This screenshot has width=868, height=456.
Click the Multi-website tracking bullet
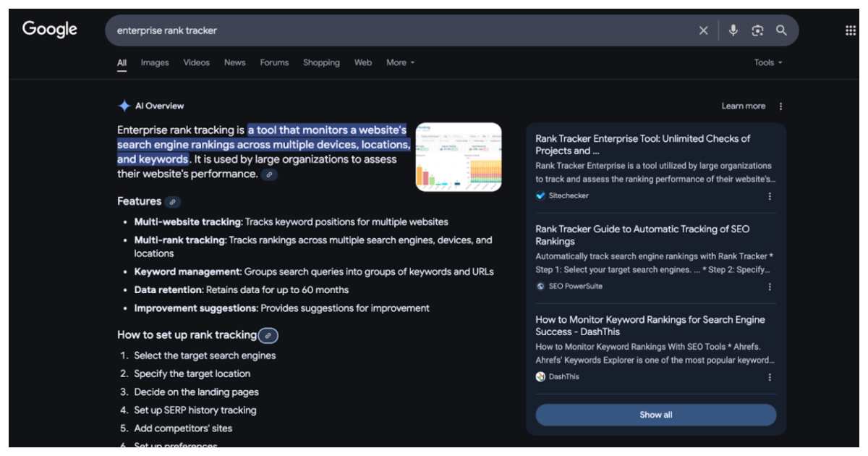tap(291, 222)
